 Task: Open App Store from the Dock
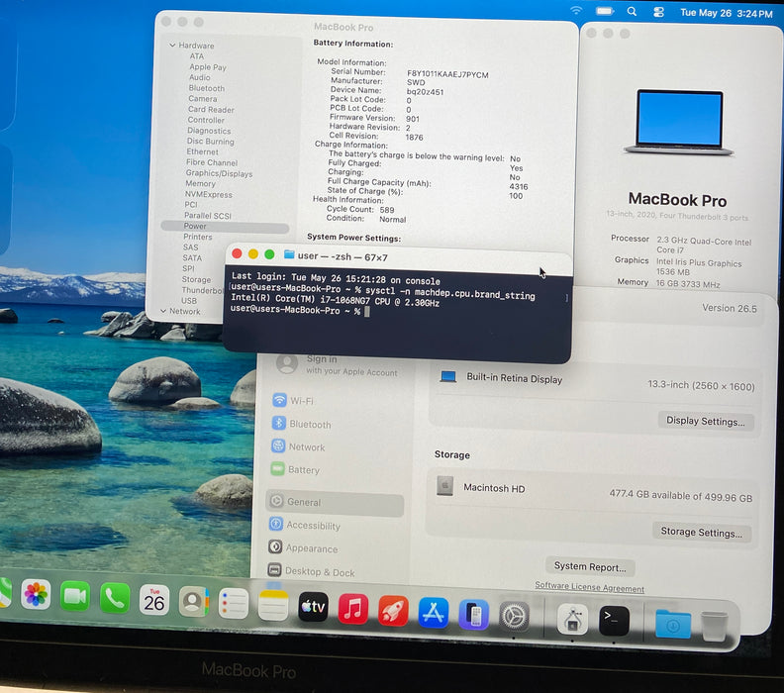[x=433, y=613]
